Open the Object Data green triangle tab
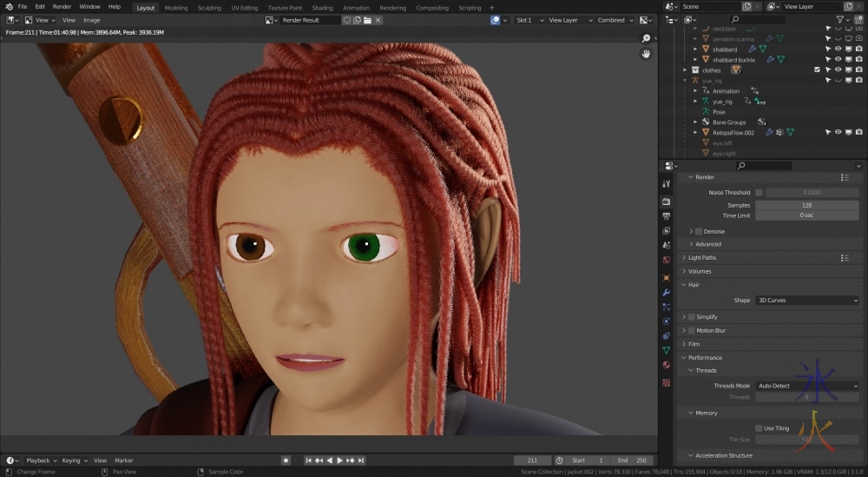868x477 pixels. [666, 350]
